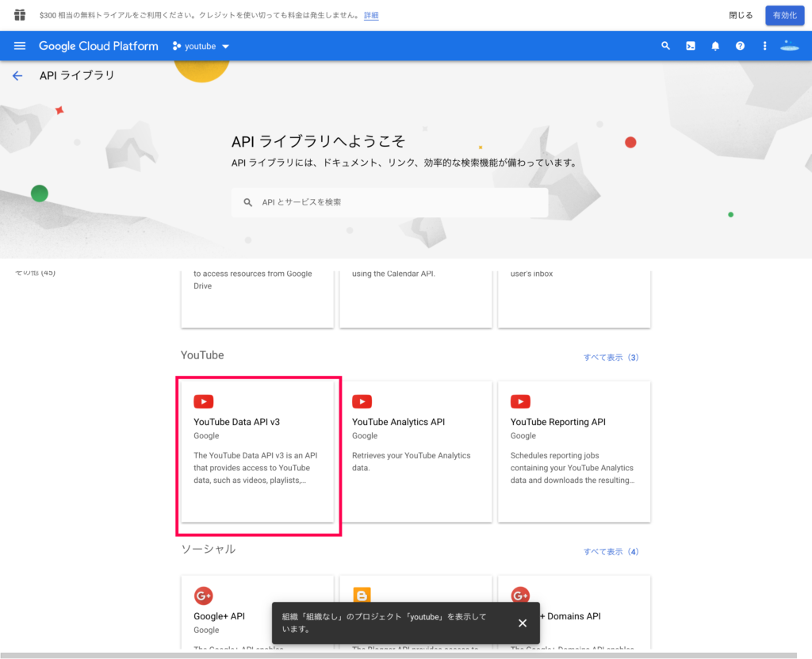
Task: Click the API ライブラリ page title
Action: point(77,75)
